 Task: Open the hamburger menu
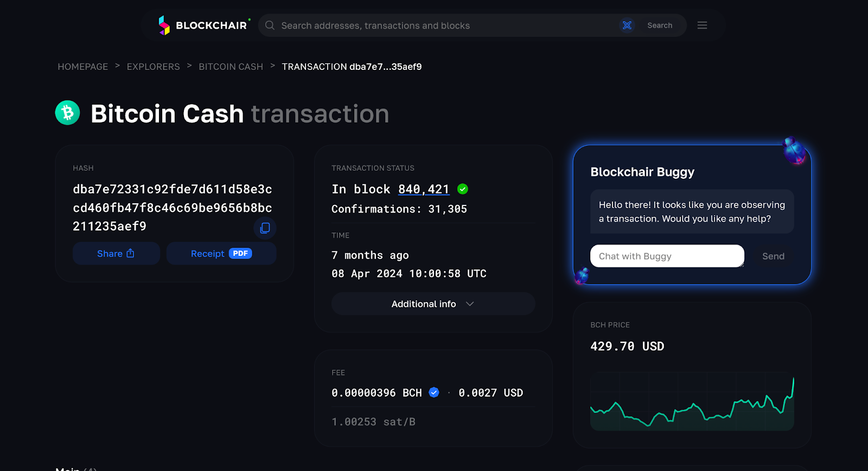pyautogui.click(x=702, y=25)
